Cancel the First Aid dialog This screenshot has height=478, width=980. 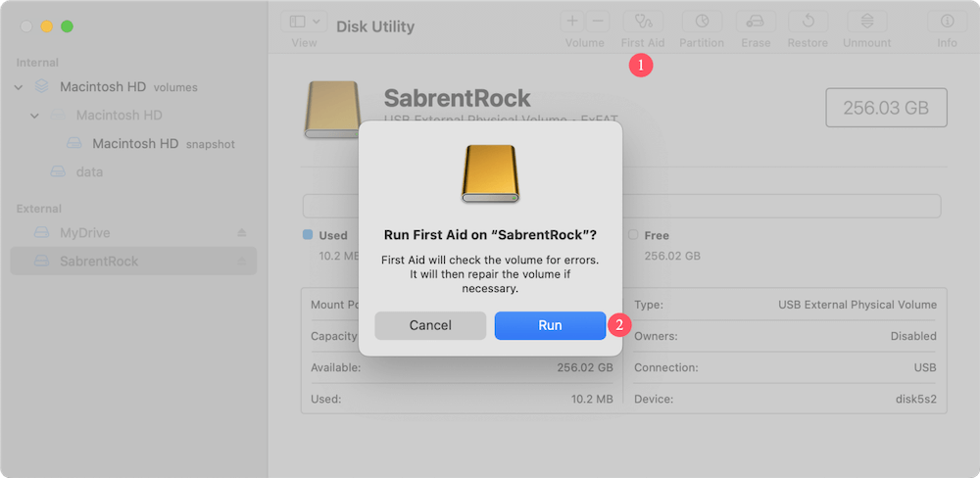(x=430, y=325)
